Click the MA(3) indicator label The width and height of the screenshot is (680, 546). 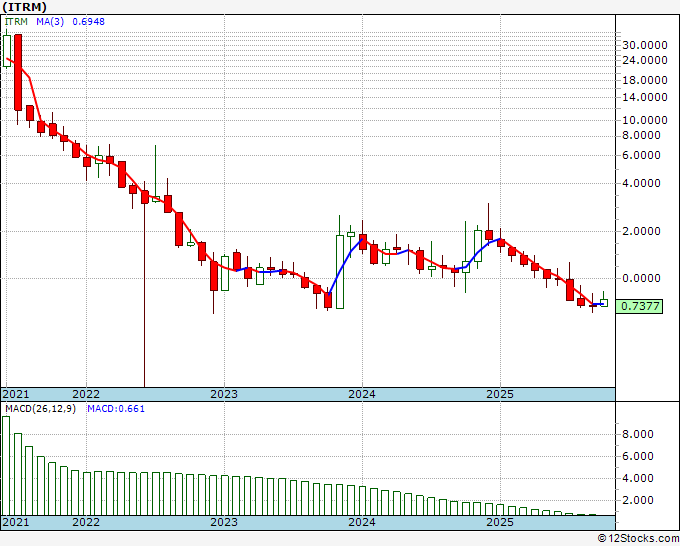coord(50,22)
